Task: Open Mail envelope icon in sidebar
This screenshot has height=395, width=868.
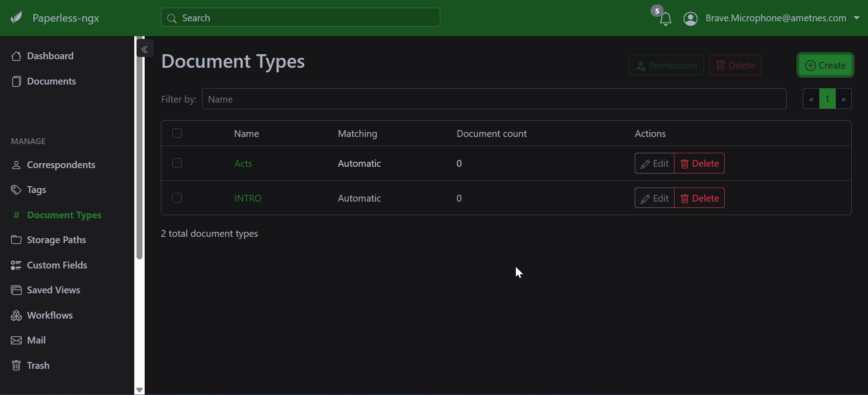Action: click(x=16, y=340)
